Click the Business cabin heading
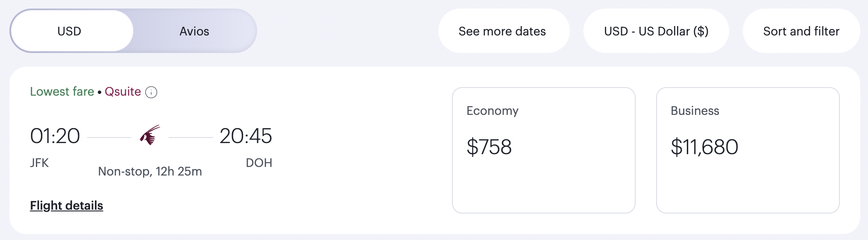The height and width of the screenshot is (240, 868). point(695,111)
